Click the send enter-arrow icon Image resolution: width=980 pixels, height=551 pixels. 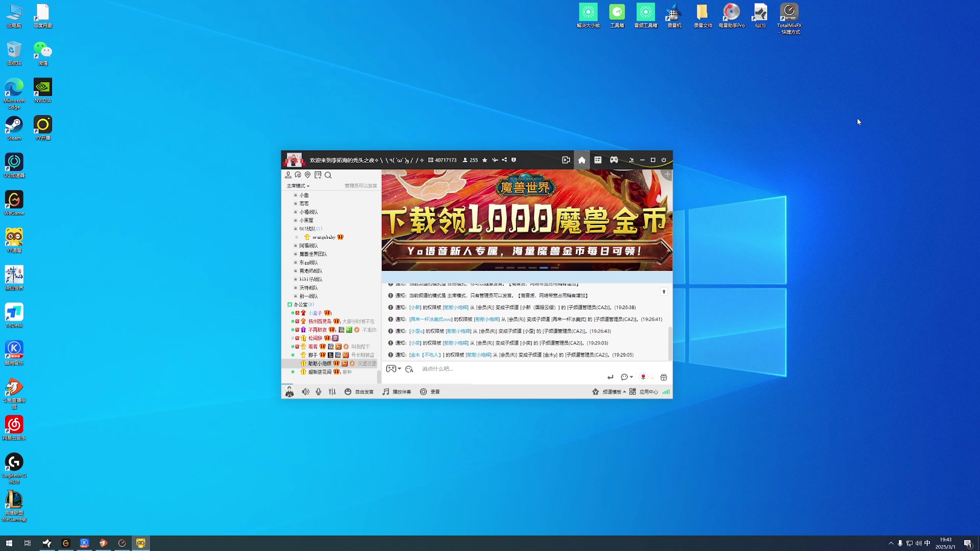[x=610, y=378]
